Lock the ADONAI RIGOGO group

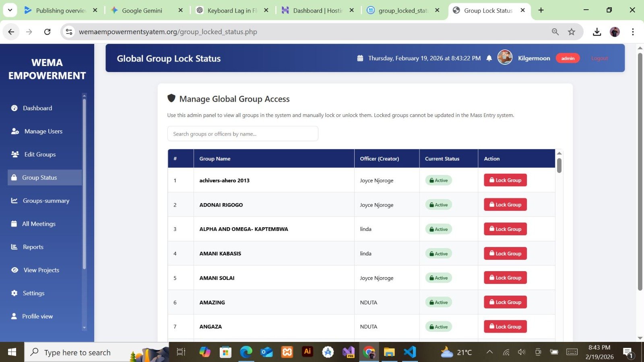(x=505, y=204)
